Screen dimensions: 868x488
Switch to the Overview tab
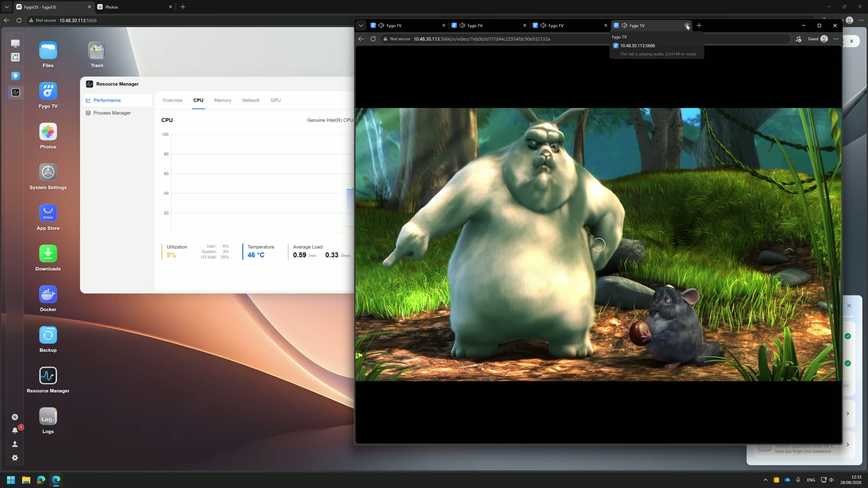(172, 100)
